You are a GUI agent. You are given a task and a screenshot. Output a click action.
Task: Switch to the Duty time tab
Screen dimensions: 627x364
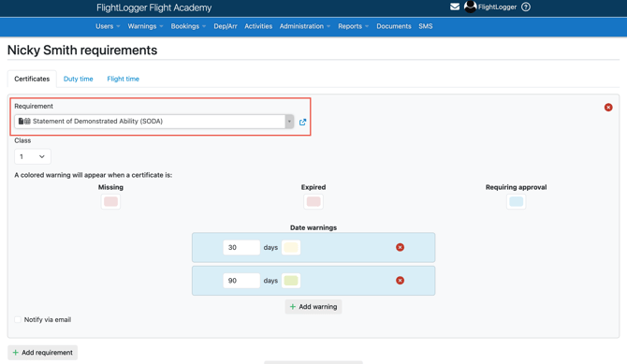pos(78,79)
